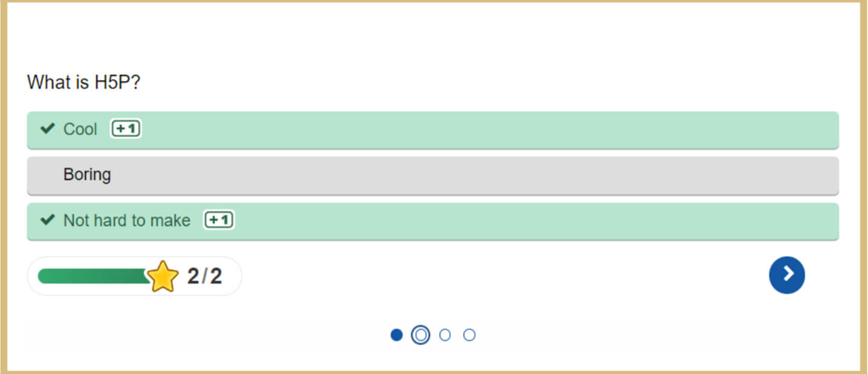Toggle the Not hard to make answer

point(422,221)
